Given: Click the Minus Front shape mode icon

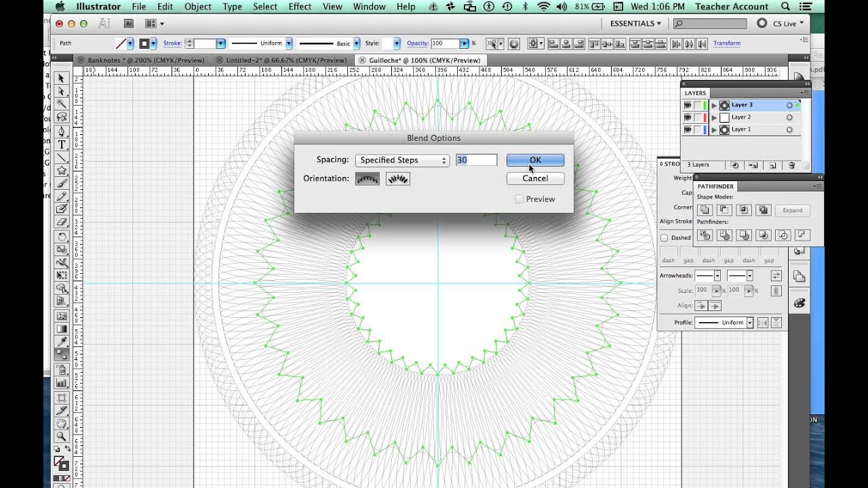Looking at the screenshot, I should click(724, 210).
